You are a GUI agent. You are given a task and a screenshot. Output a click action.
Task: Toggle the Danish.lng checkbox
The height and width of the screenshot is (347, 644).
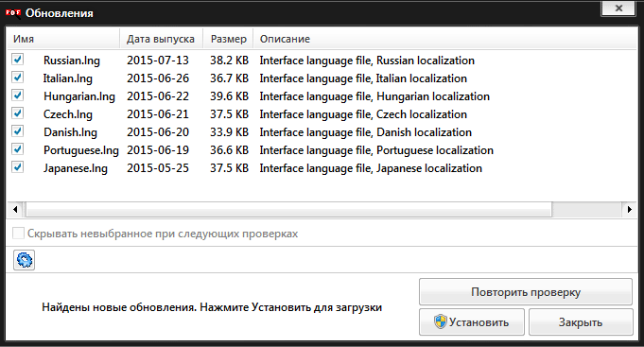pos(18,131)
